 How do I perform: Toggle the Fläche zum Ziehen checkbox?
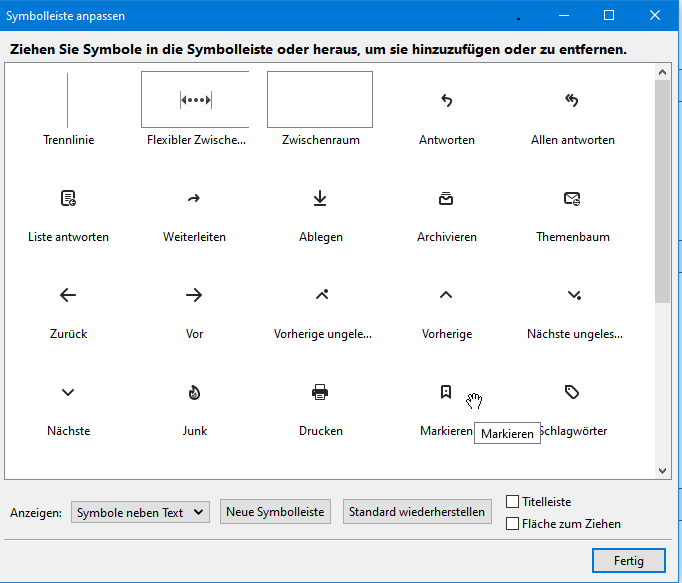tap(512, 523)
